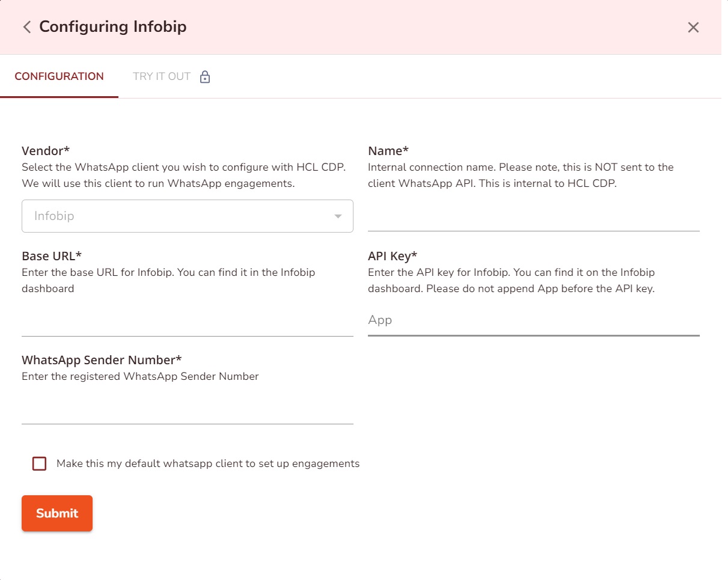Click the WhatsApp Sender Number* label

(102, 360)
